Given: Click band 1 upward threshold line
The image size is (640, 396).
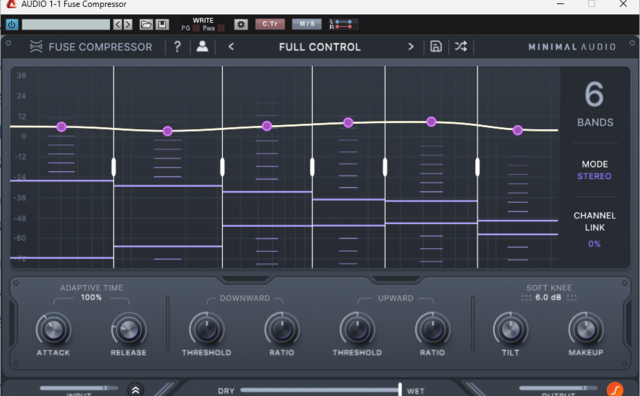Looking at the screenshot, I should 62,258.
